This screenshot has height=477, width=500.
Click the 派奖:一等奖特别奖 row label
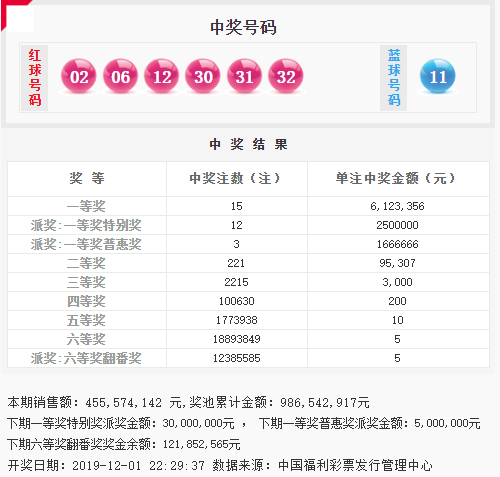86,225
